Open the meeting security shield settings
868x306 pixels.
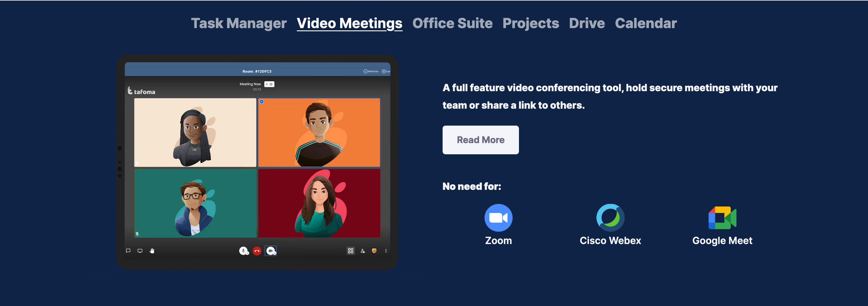374,251
